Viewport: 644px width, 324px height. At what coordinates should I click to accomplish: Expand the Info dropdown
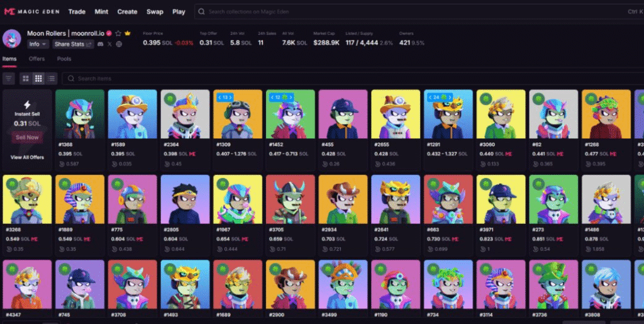pyautogui.click(x=38, y=44)
